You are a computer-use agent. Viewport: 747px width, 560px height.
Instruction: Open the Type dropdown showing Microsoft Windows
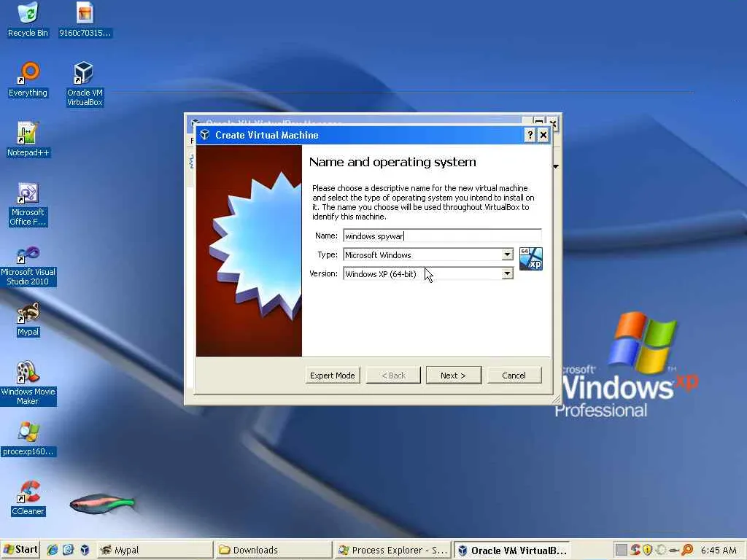pos(427,254)
